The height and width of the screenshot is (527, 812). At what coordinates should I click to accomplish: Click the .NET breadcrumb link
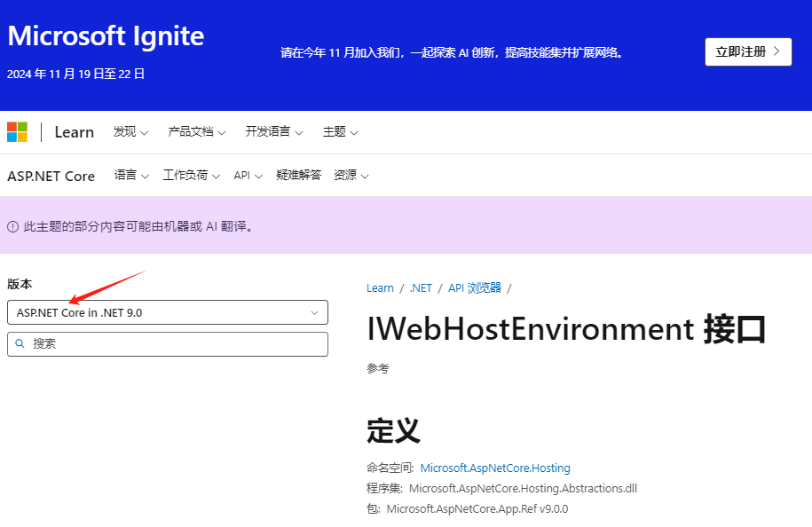point(421,288)
